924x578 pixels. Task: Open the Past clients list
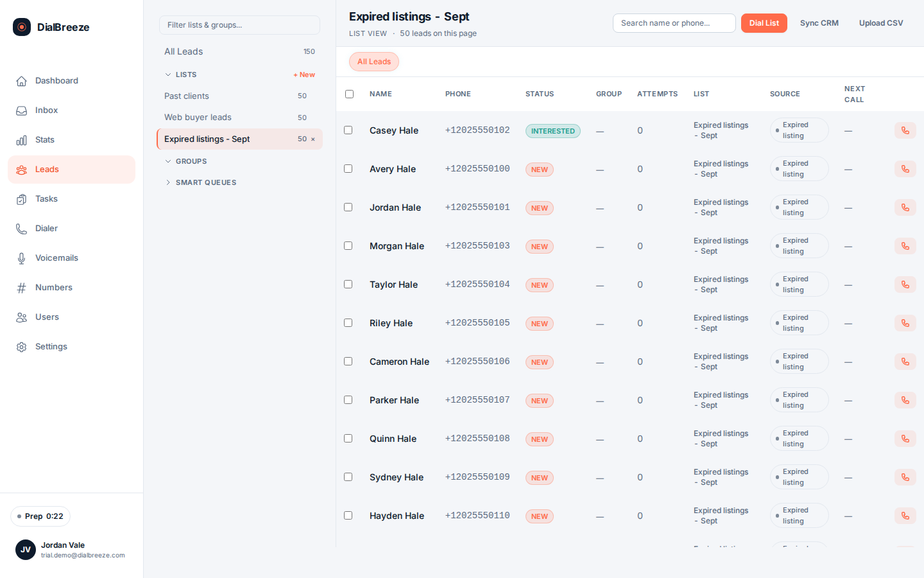click(239, 96)
